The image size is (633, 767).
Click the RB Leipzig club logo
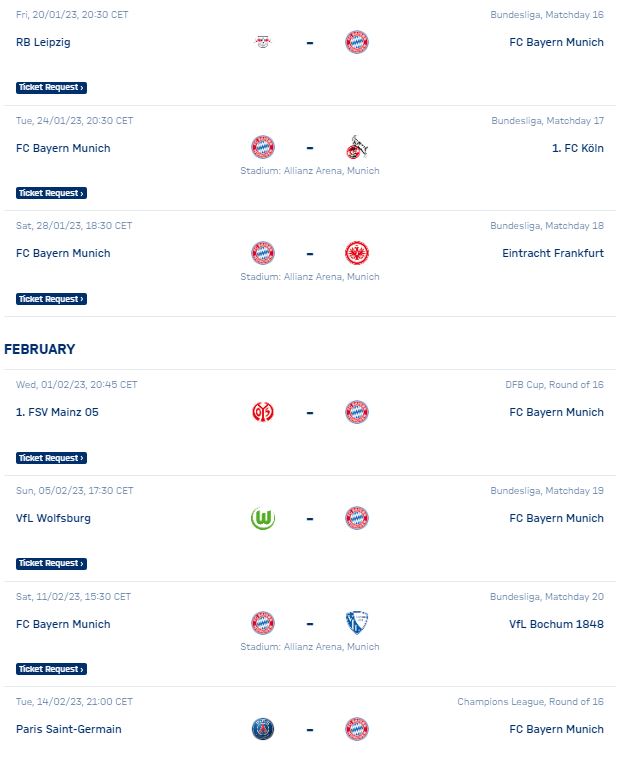pyautogui.click(x=263, y=42)
